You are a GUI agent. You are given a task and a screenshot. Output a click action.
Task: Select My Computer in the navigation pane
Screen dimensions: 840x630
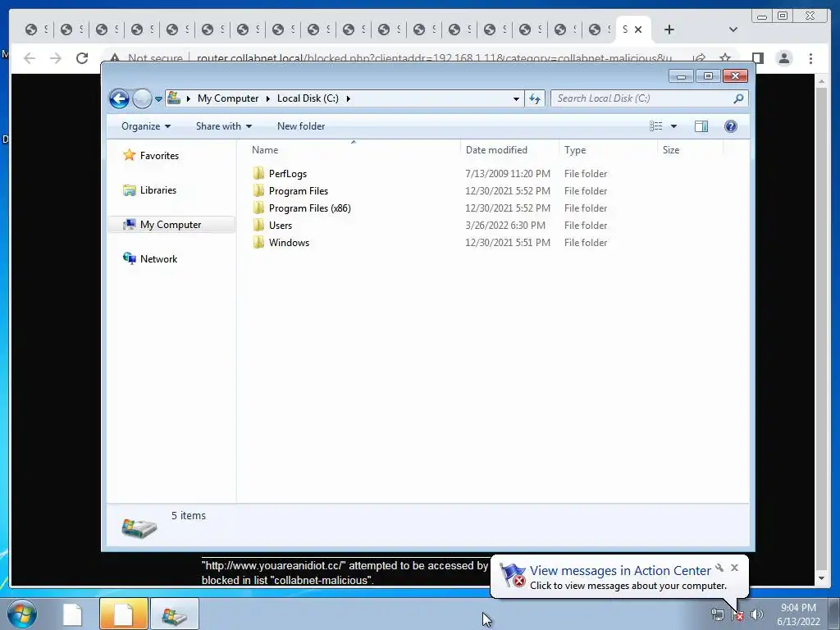click(x=171, y=225)
